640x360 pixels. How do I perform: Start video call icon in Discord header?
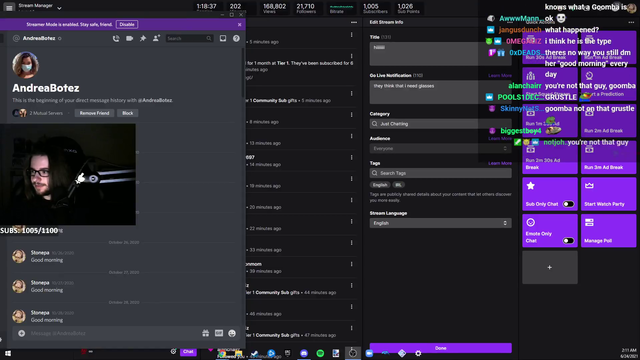(x=129, y=38)
